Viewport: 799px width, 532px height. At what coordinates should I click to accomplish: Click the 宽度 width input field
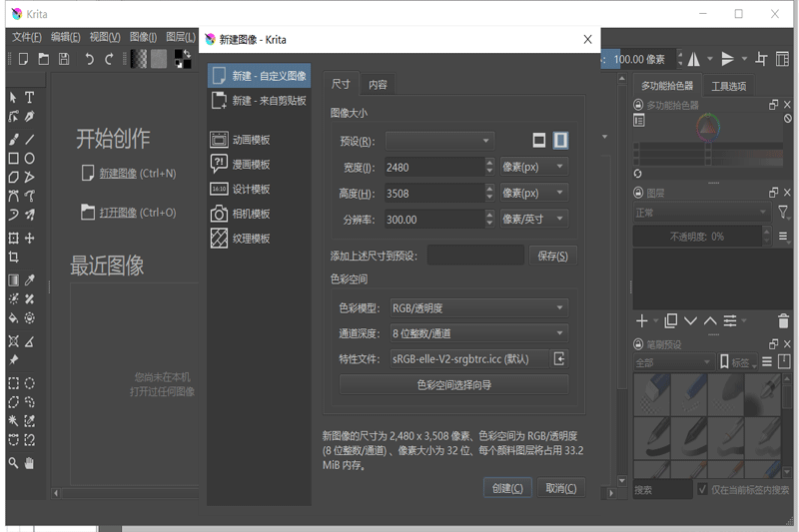click(x=434, y=167)
